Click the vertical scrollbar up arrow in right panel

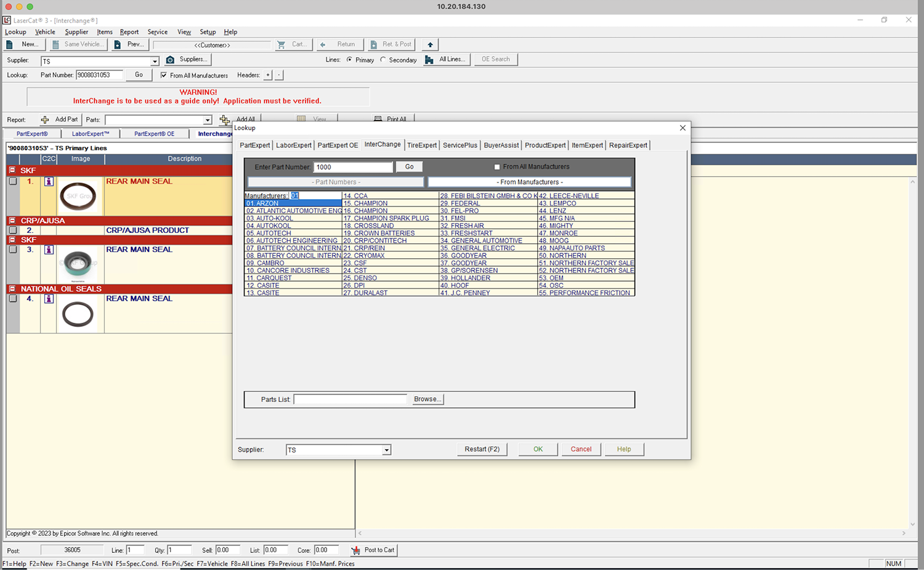coord(912,182)
